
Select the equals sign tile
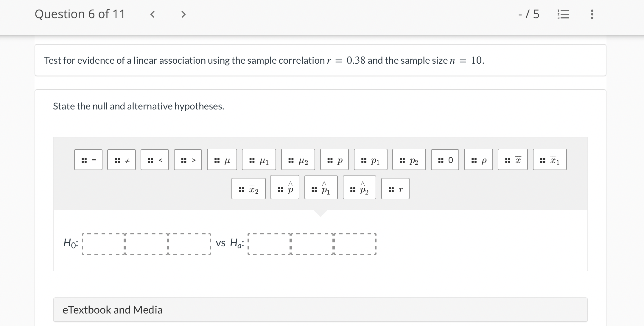(x=88, y=160)
